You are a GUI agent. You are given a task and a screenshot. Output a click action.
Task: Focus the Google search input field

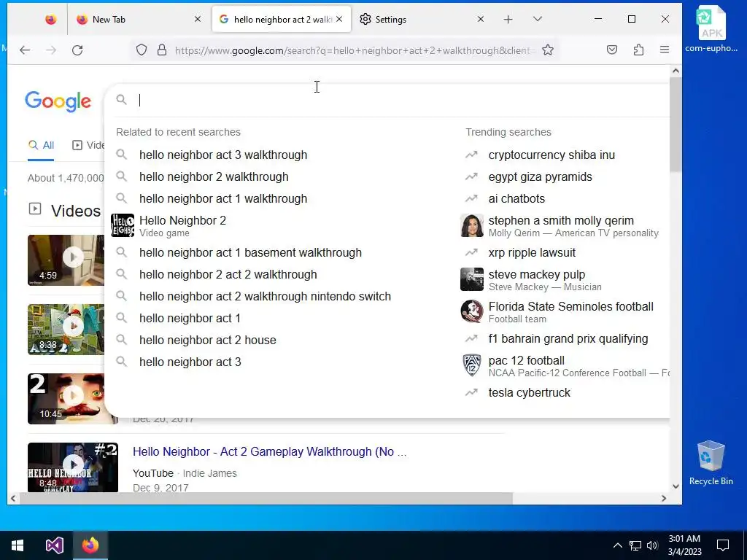point(400,100)
